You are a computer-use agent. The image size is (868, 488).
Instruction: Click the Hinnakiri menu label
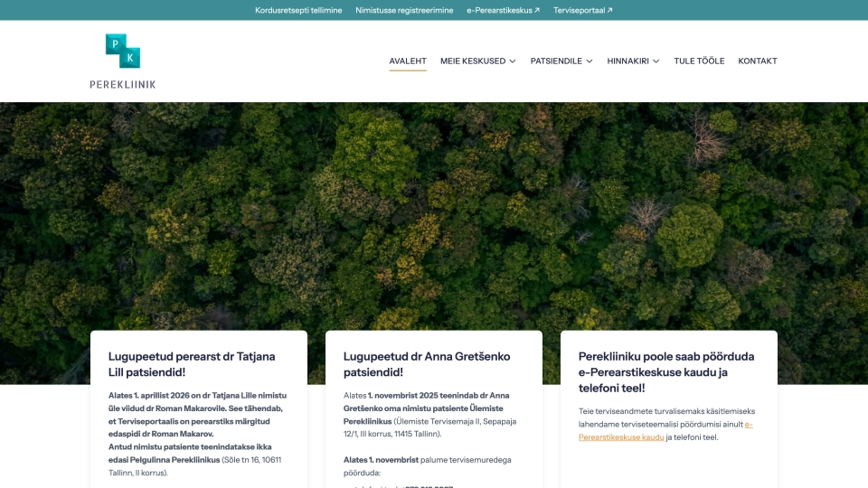pos(627,61)
